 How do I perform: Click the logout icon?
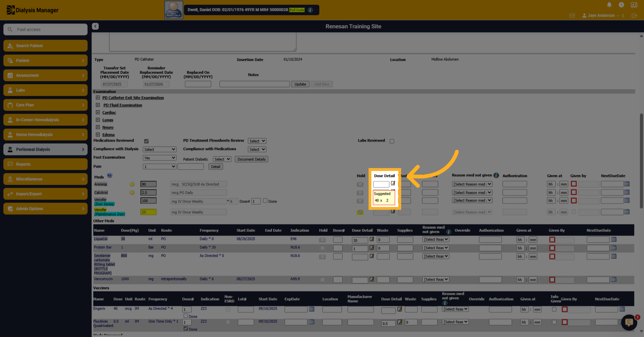(634, 16)
